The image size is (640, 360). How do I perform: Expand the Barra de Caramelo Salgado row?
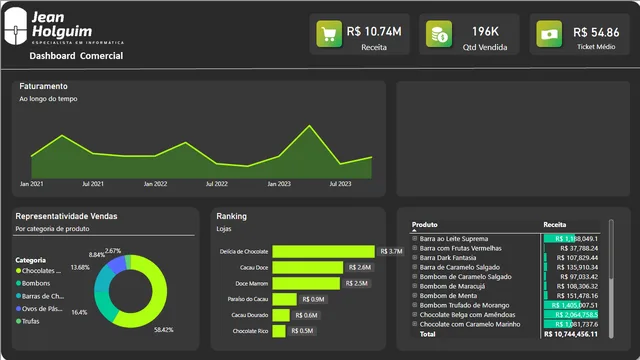[415, 267]
